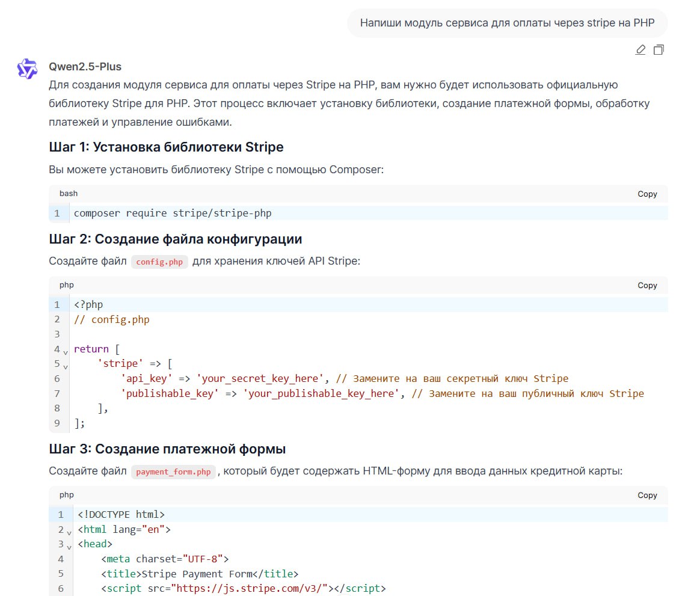Screen dimensions: 700x596
Task: Click the composer require command line
Action: tap(173, 213)
